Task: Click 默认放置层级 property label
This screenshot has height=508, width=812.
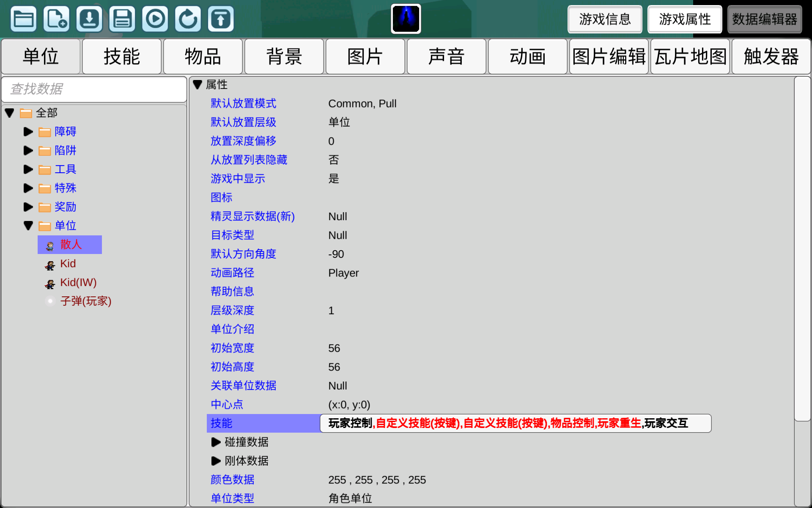Action: pyautogui.click(x=243, y=122)
